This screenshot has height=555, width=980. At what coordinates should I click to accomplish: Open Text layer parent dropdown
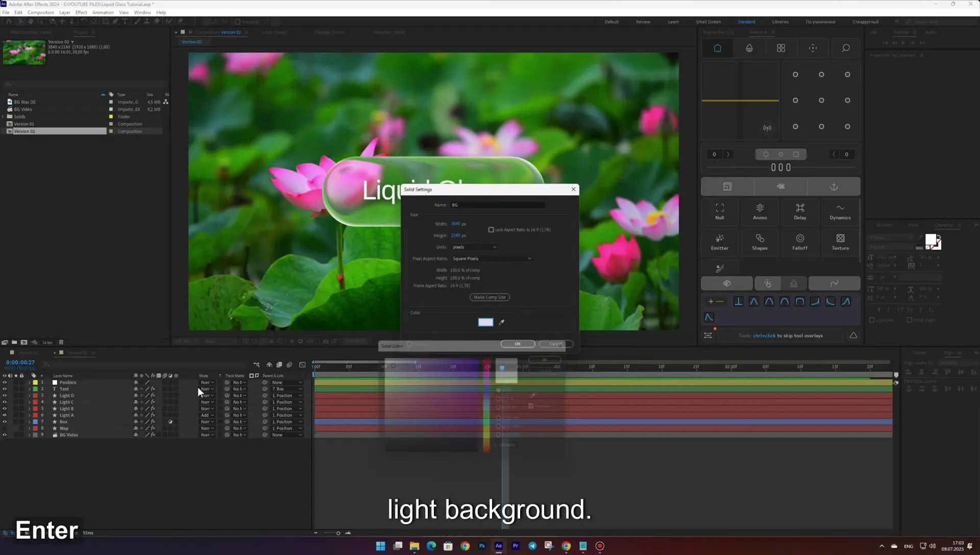coord(286,389)
